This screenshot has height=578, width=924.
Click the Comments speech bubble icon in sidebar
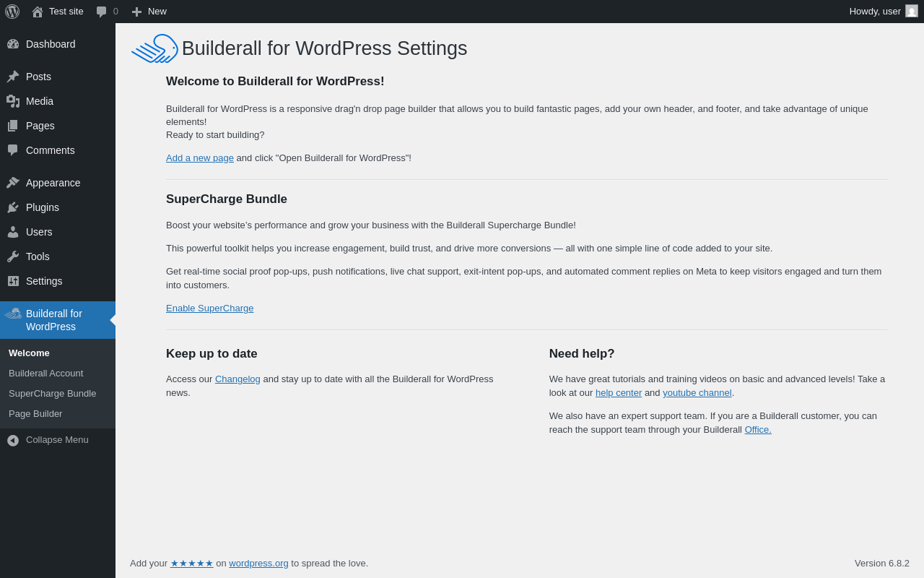tap(13, 150)
